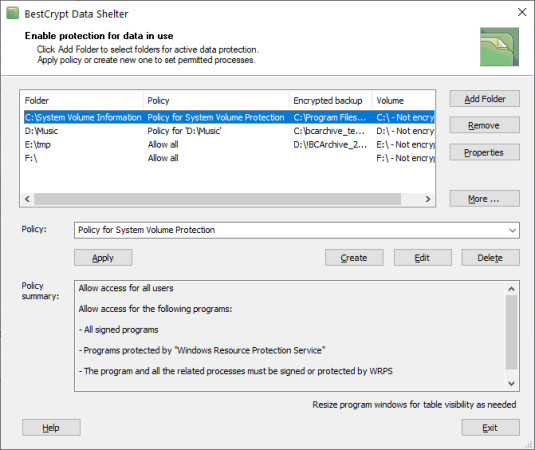Click the Add Folder button

click(485, 99)
